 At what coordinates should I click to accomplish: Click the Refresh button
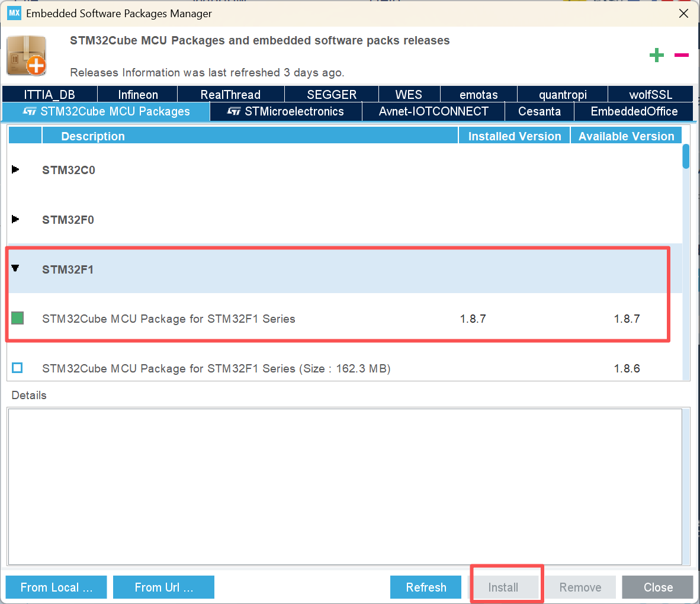click(x=426, y=587)
